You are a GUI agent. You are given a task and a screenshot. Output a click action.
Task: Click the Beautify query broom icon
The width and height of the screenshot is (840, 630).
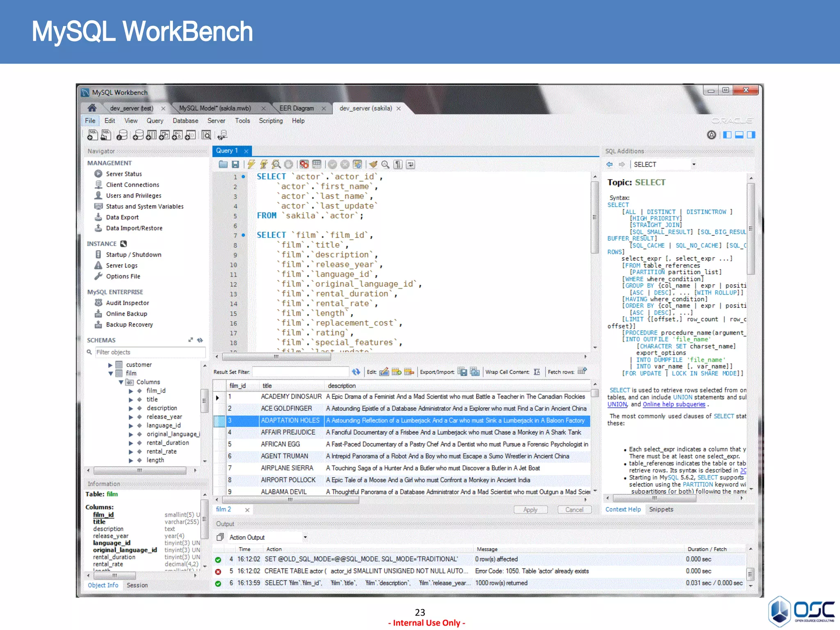(x=373, y=164)
